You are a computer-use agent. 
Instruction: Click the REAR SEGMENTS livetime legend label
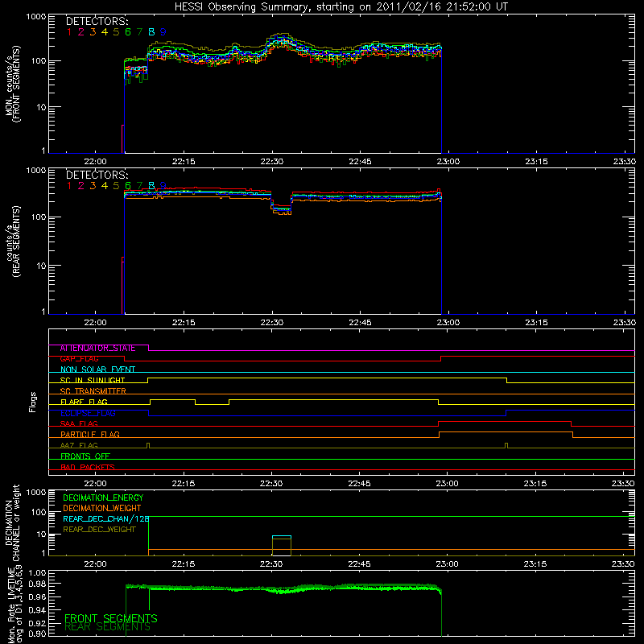pyautogui.click(x=108, y=627)
